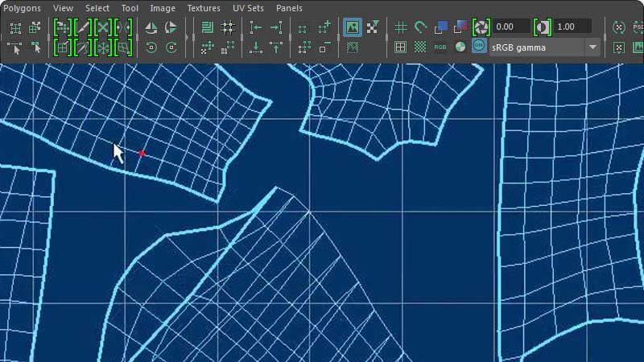Open the UV Sets menu

point(248,8)
